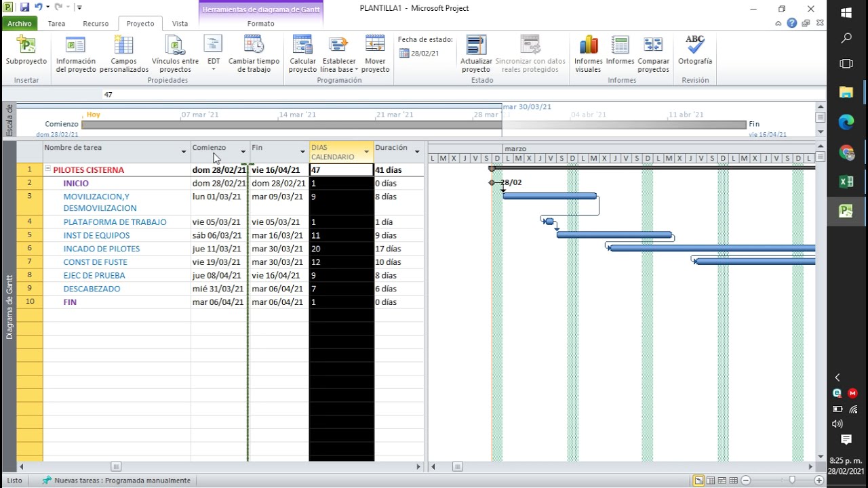The height and width of the screenshot is (488, 868).
Task: Click the 17 días duration cell
Action: click(x=399, y=249)
